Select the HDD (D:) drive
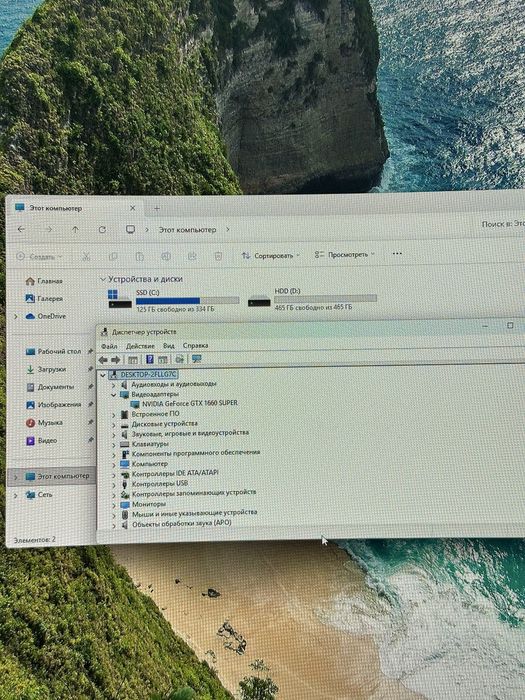This screenshot has width=525, height=700. (312, 299)
